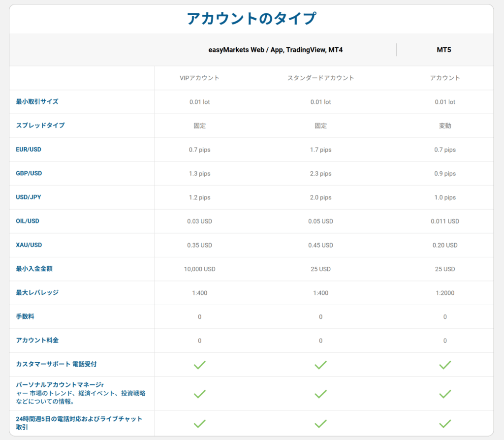Select VIP checkmark in パーソナルアカウントマネージャー row

[199, 394]
